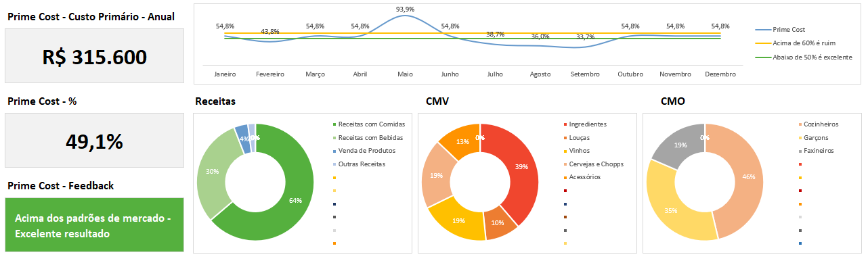The image size is (868, 263).
Task: Click the Cozinheiros legend entry
Action: point(819,124)
